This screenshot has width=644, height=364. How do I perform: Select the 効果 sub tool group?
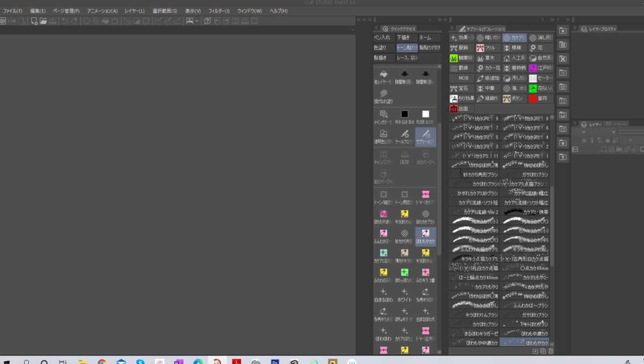pyautogui.click(x=462, y=38)
